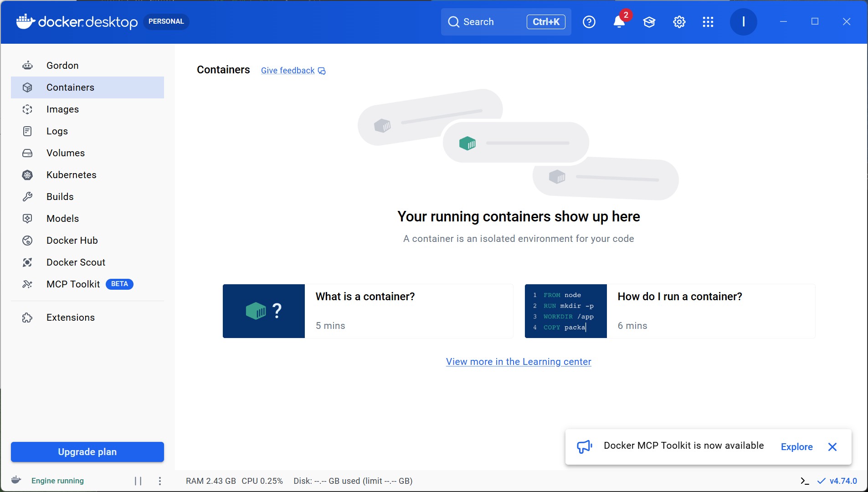Image resolution: width=868 pixels, height=492 pixels.
Task: Click the Docker Desktop whale logo
Action: (x=26, y=21)
